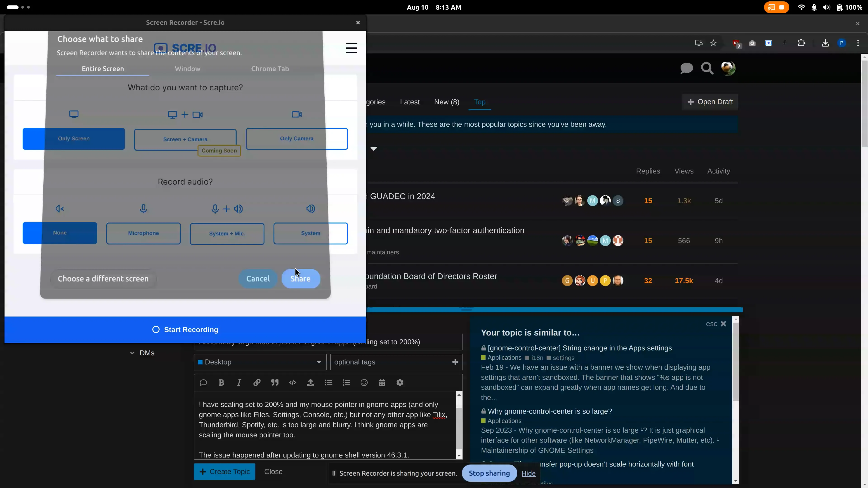Click optional tags field
This screenshot has height=488, width=868.
(396, 362)
